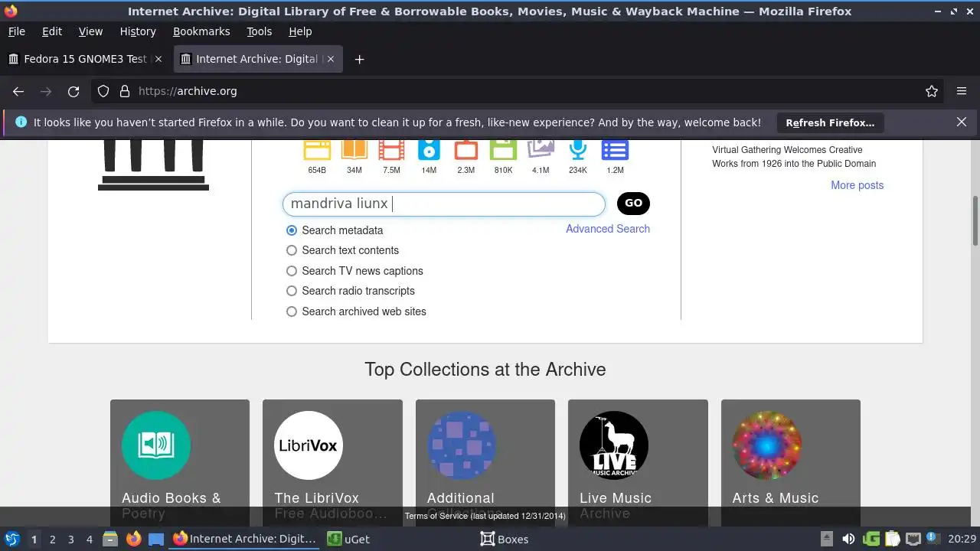Reload the archive.org page
980x551 pixels.
73,91
